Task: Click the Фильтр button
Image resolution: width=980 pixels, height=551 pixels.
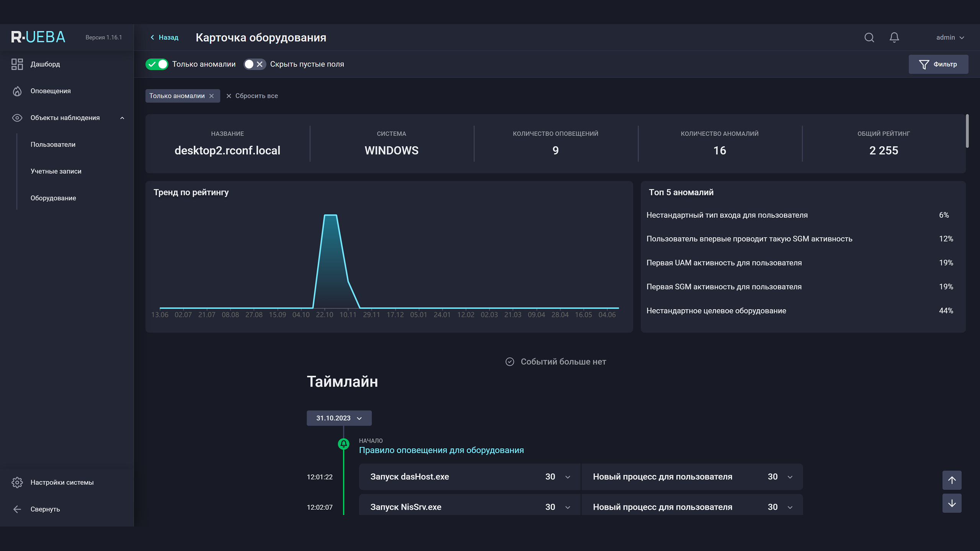Action: pyautogui.click(x=938, y=64)
